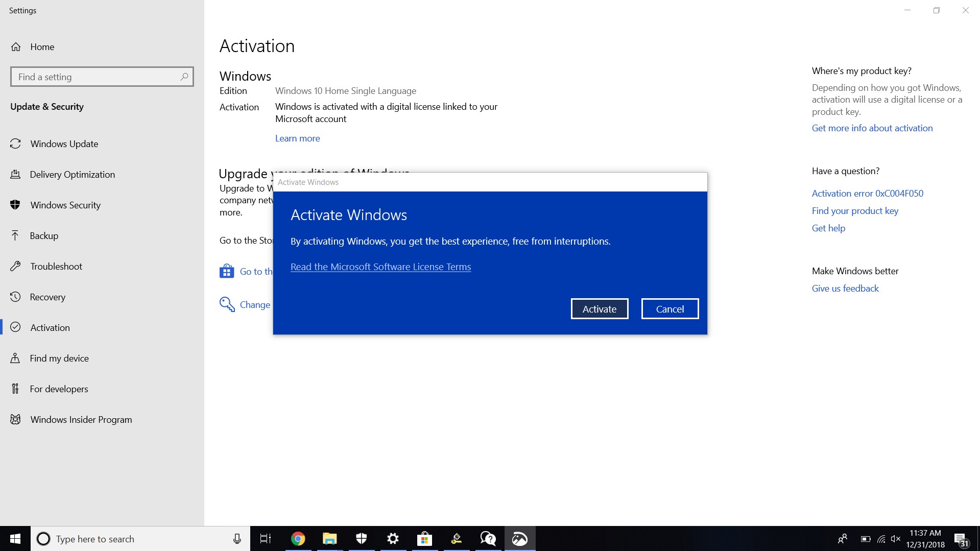Click the Cortana circle icon in taskbar
Viewport: 980px width, 551px height.
(44, 539)
